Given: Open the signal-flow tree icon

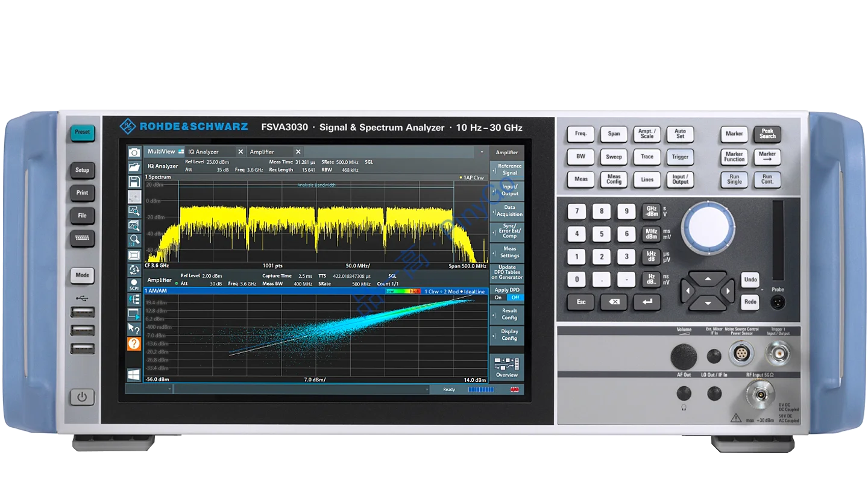Looking at the screenshot, I should point(134,299).
